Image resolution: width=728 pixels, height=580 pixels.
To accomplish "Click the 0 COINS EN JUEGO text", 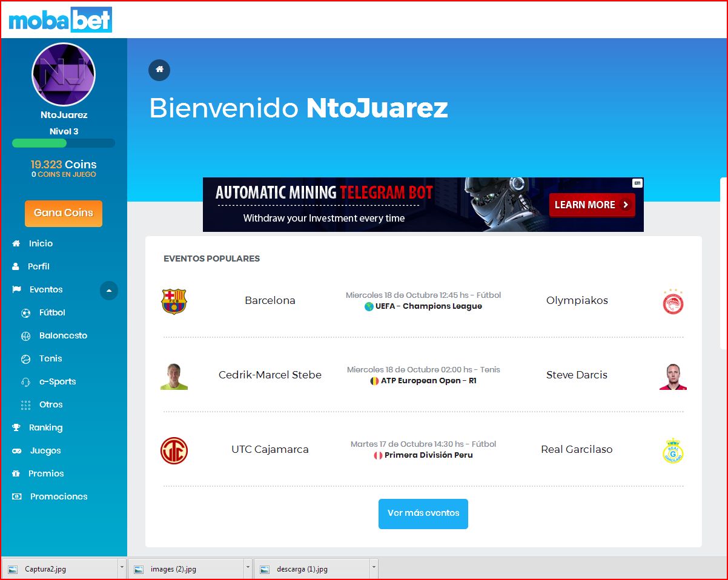I will [x=64, y=174].
